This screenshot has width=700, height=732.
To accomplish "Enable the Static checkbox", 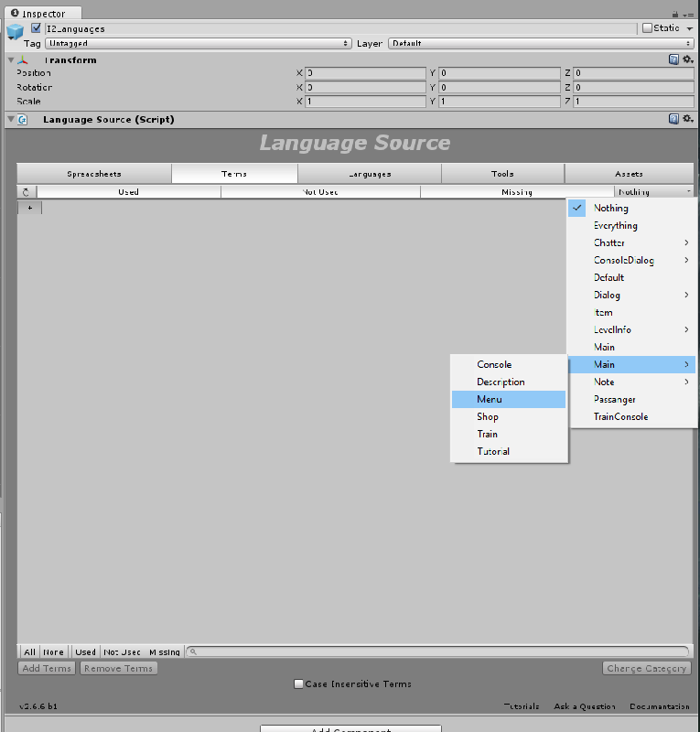I will [x=648, y=28].
